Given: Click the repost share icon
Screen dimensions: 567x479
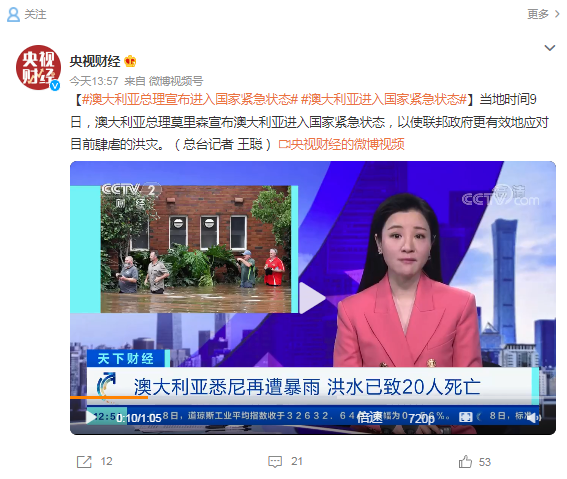Looking at the screenshot, I should click(84, 462).
